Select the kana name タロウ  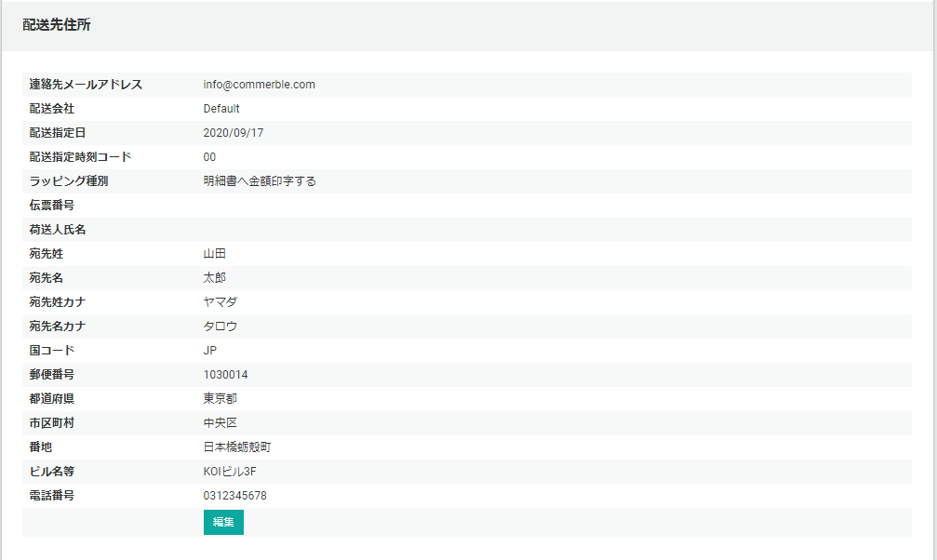tap(220, 327)
